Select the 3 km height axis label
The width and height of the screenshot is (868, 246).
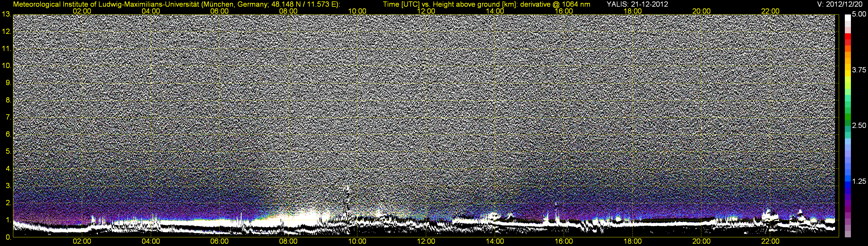pyautogui.click(x=8, y=186)
